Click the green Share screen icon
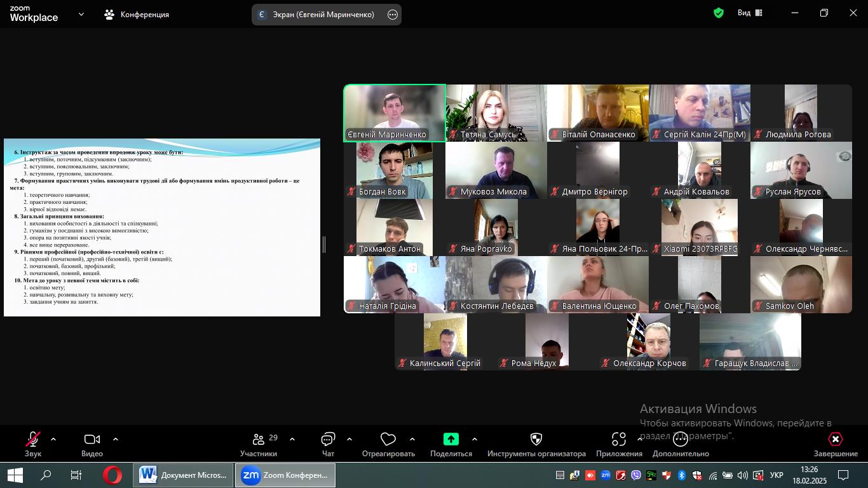This screenshot has height=488, width=868. [x=451, y=439]
